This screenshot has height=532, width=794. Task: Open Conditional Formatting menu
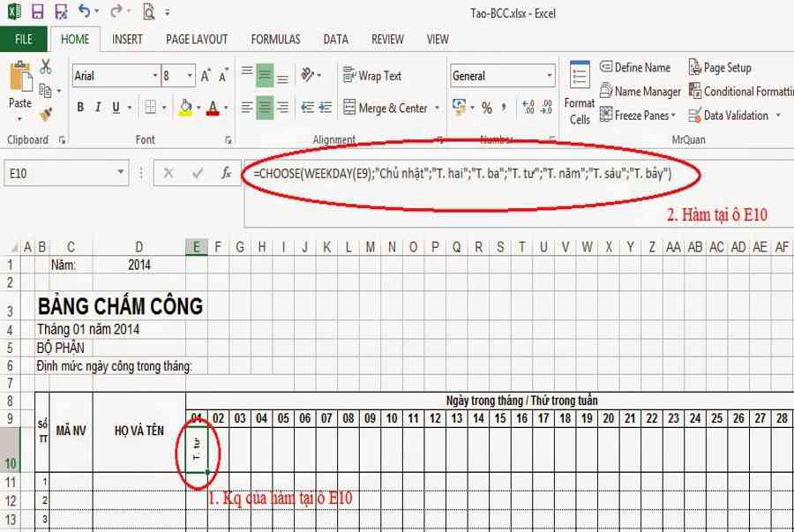(x=741, y=91)
